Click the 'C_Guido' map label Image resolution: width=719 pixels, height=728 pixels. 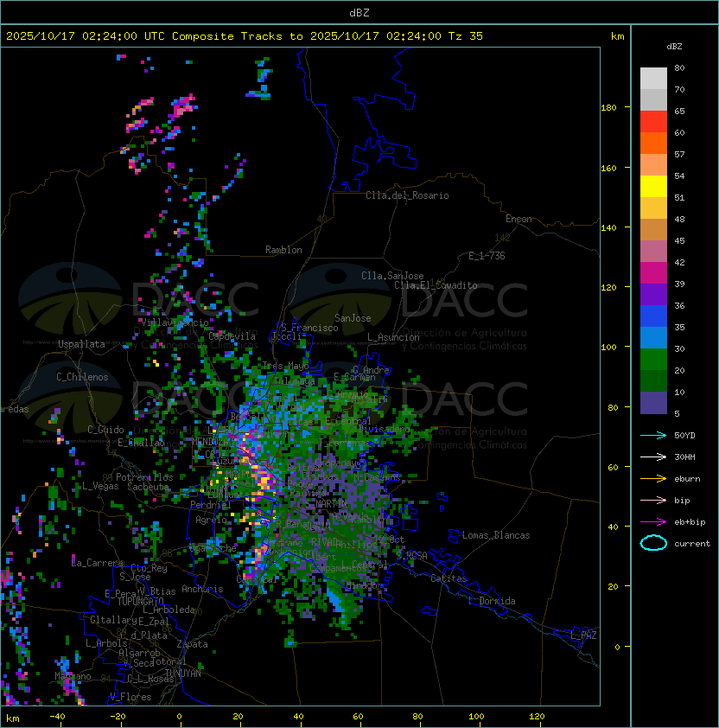pyautogui.click(x=105, y=430)
